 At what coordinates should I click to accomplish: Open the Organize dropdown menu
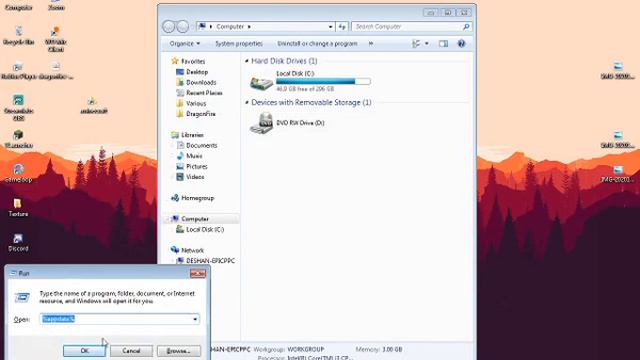pos(185,44)
